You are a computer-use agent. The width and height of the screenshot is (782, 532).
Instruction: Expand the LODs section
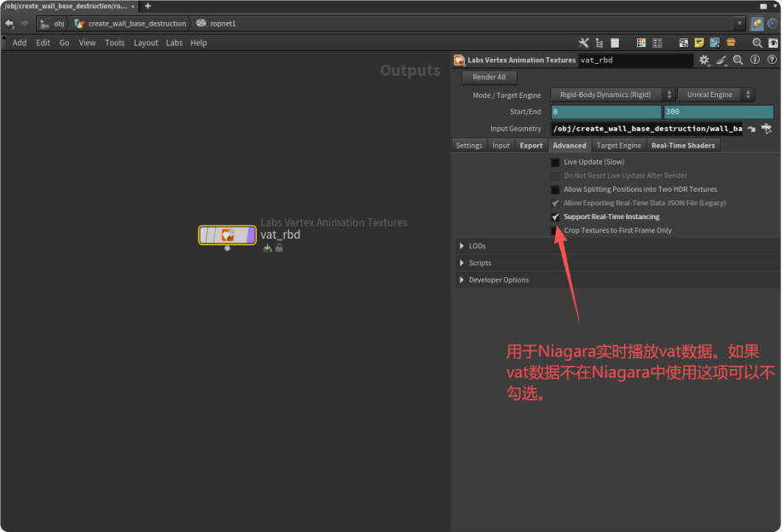(x=462, y=246)
